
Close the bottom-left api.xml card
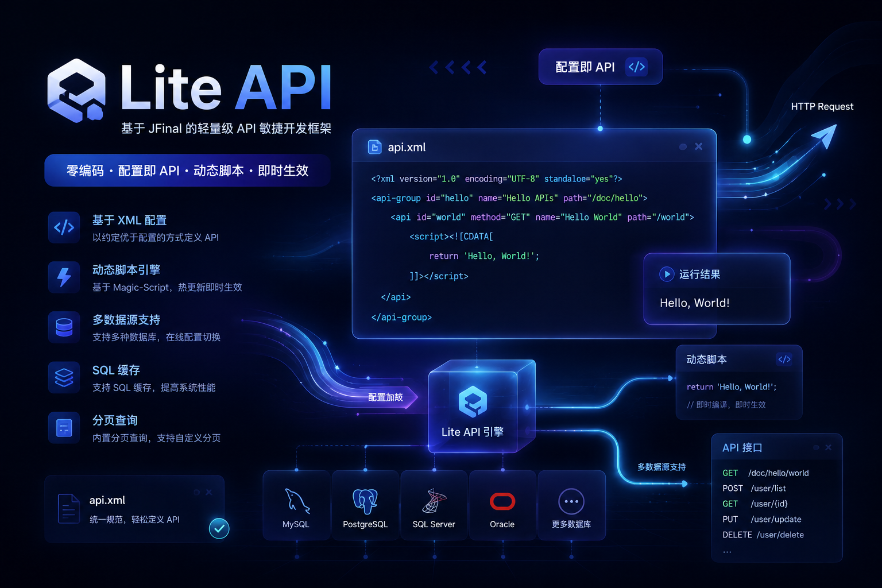click(x=209, y=492)
